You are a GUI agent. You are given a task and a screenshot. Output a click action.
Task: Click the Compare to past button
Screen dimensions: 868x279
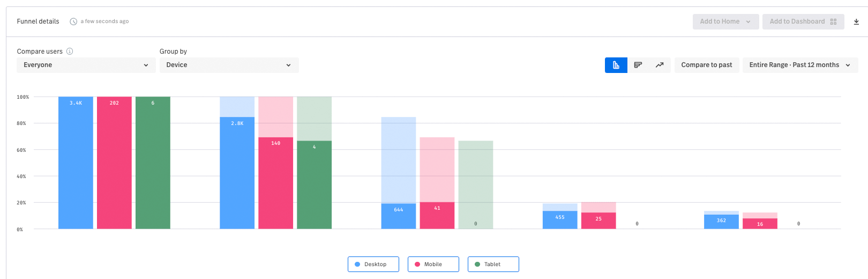tap(707, 65)
